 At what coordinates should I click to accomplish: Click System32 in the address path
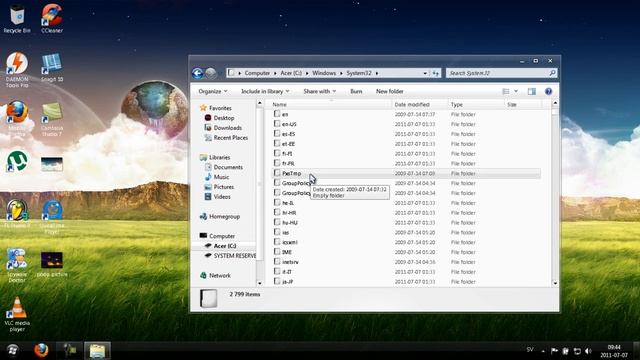pyautogui.click(x=359, y=73)
